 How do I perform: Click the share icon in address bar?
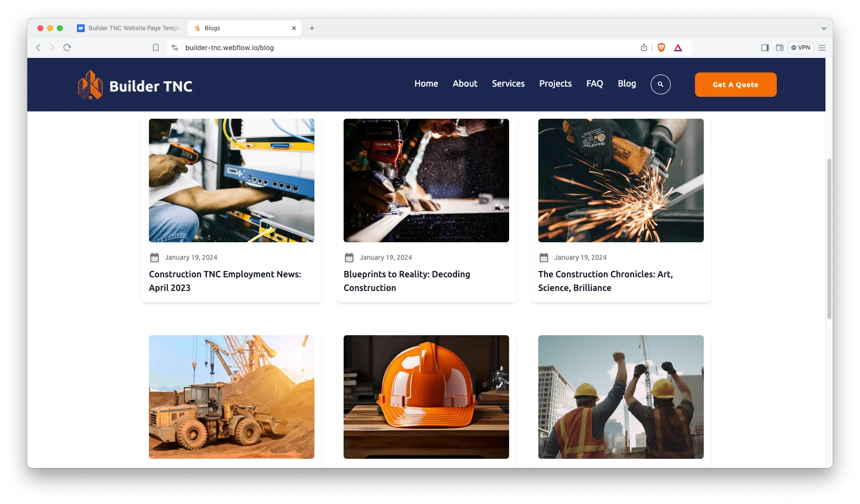coord(643,48)
